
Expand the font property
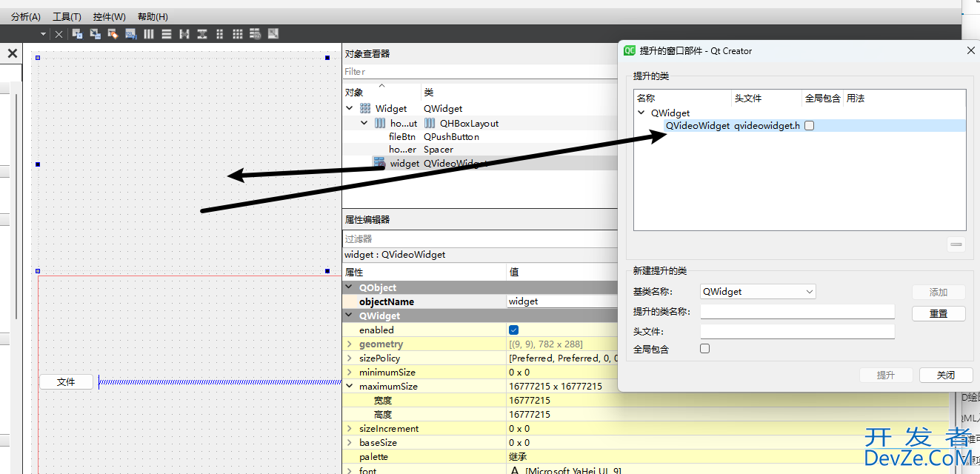click(x=350, y=471)
